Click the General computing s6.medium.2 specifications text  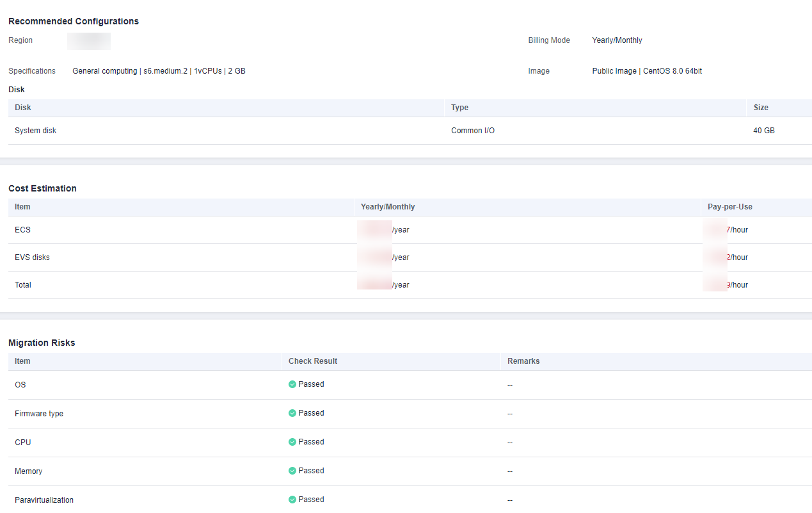[159, 71]
